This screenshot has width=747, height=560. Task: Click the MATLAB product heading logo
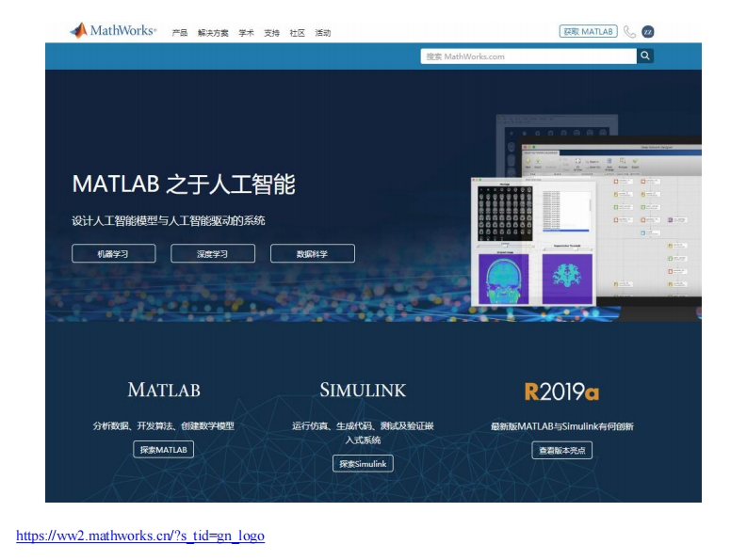click(x=164, y=391)
